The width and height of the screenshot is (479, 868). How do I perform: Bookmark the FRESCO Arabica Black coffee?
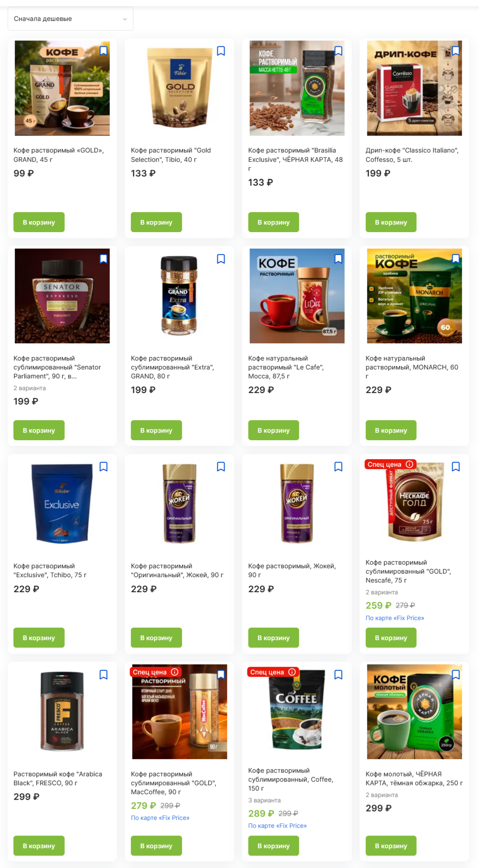pyautogui.click(x=103, y=675)
